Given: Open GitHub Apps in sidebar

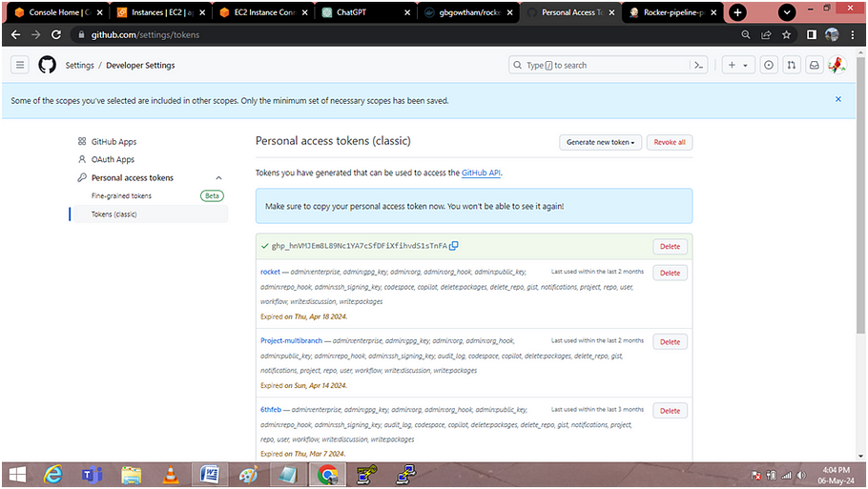Looking at the screenshot, I should (114, 142).
